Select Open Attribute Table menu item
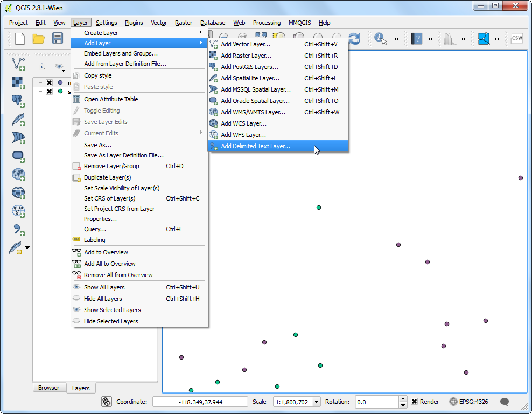The width and height of the screenshot is (532, 414). click(x=139, y=99)
